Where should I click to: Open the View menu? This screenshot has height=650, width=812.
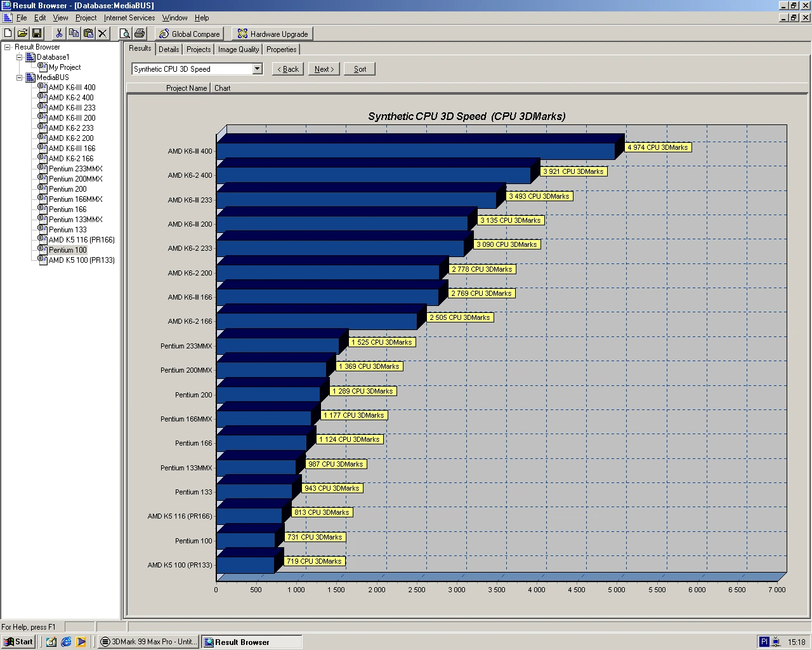pyautogui.click(x=60, y=18)
